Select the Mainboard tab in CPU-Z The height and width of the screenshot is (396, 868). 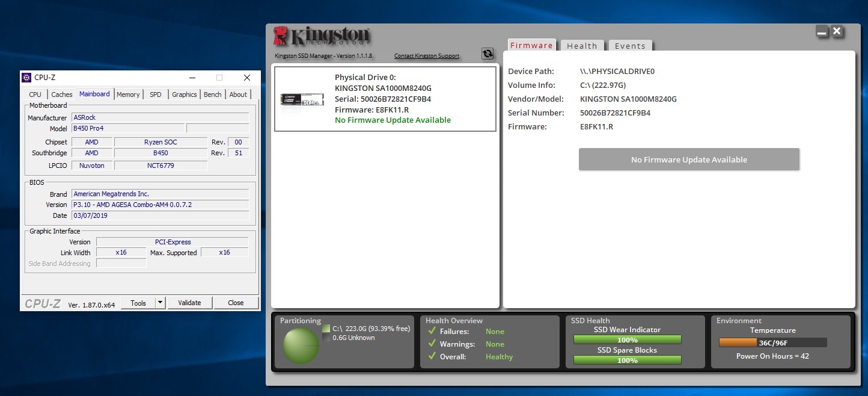pos(94,94)
